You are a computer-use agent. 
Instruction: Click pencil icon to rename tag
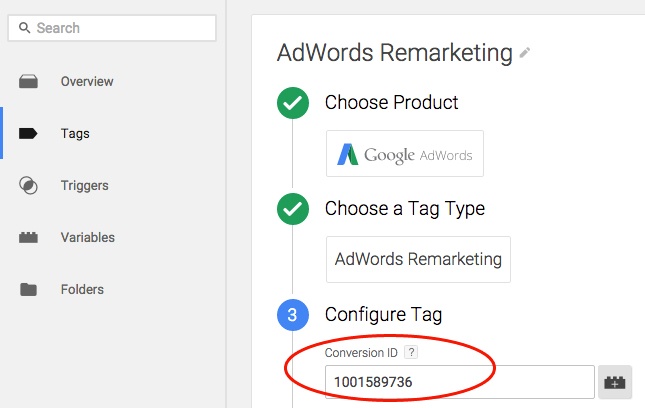click(x=525, y=52)
